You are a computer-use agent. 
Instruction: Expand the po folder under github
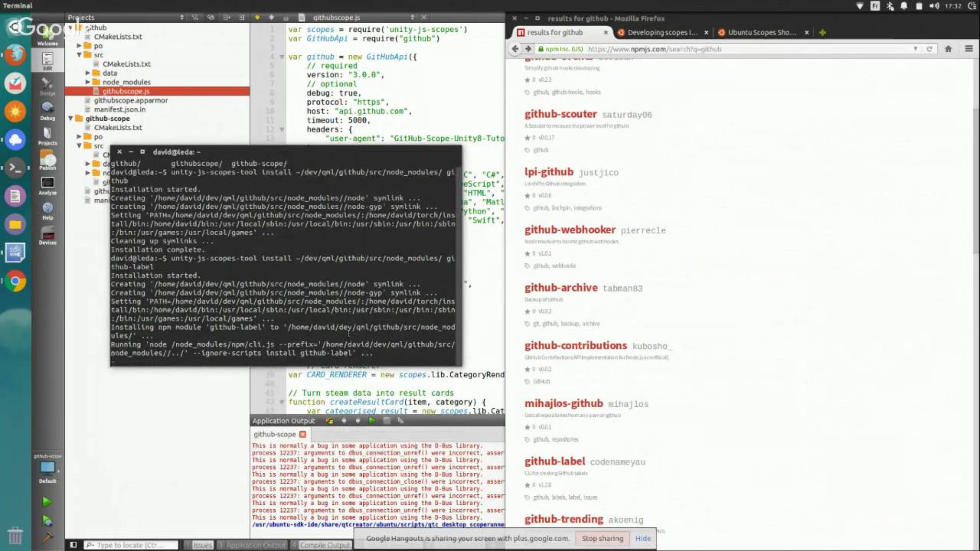coord(79,46)
